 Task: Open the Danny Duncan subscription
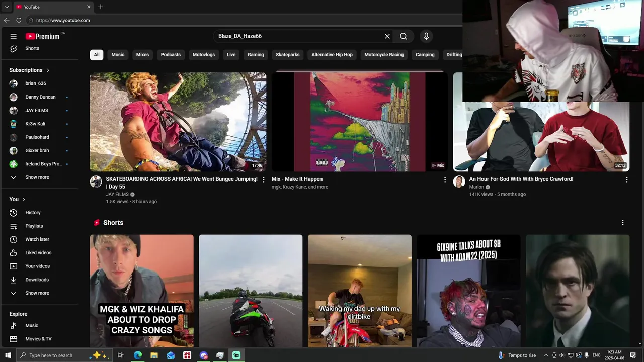pyautogui.click(x=39, y=97)
